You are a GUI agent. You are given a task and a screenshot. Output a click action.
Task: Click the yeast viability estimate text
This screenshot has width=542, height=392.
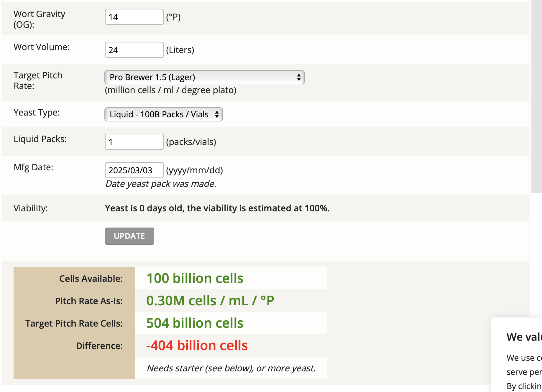click(217, 208)
